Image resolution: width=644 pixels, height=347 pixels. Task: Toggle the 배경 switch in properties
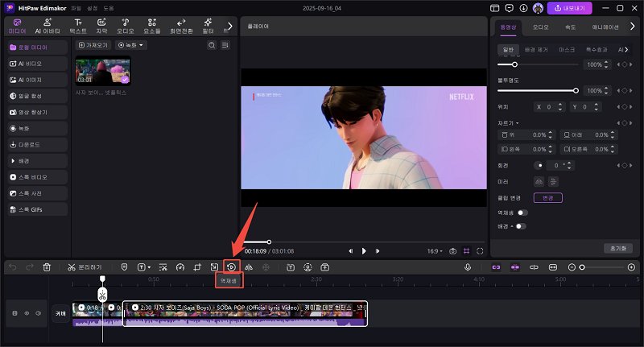tap(521, 226)
